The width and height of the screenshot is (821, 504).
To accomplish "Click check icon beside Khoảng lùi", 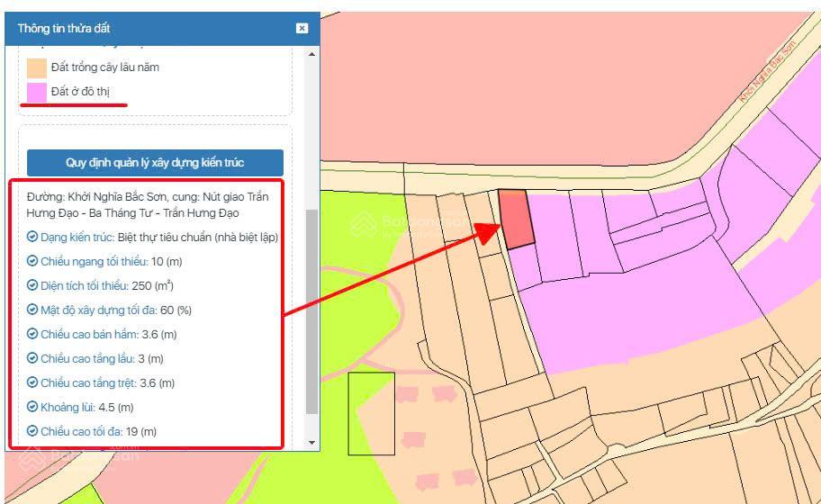I will click(x=32, y=407).
